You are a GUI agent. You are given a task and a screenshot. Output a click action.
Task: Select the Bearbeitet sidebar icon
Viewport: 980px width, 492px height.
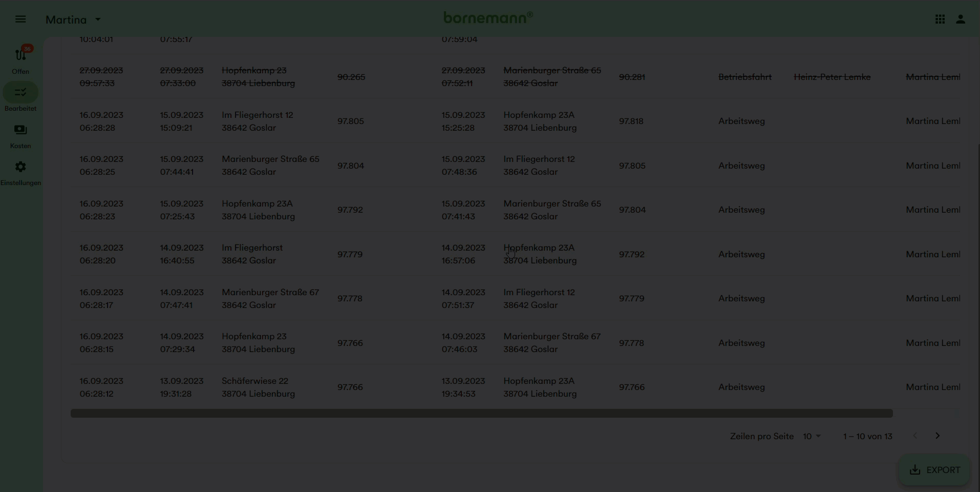point(20,93)
